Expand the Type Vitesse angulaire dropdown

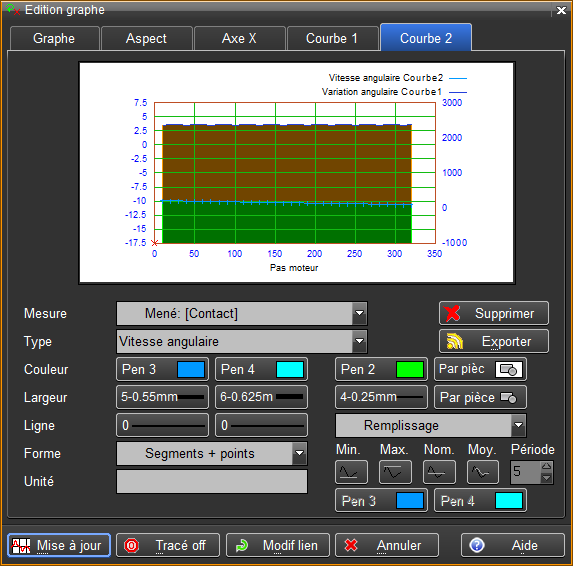pyautogui.click(x=359, y=341)
